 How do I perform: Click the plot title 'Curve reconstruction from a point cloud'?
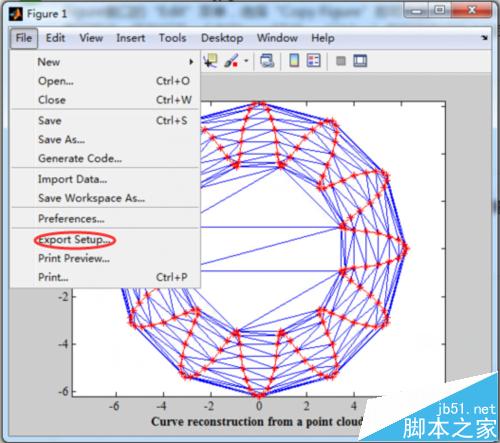pyautogui.click(x=257, y=421)
